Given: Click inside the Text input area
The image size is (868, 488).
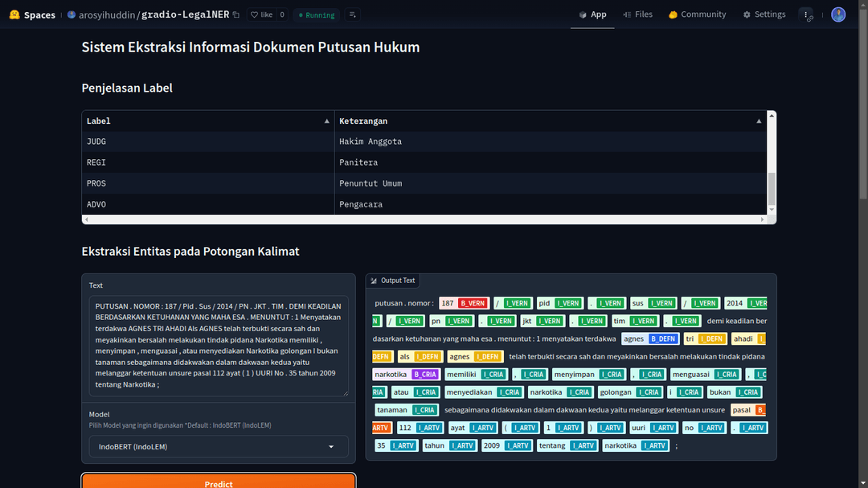Looking at the screenshot, I should (x=219, y=346).
